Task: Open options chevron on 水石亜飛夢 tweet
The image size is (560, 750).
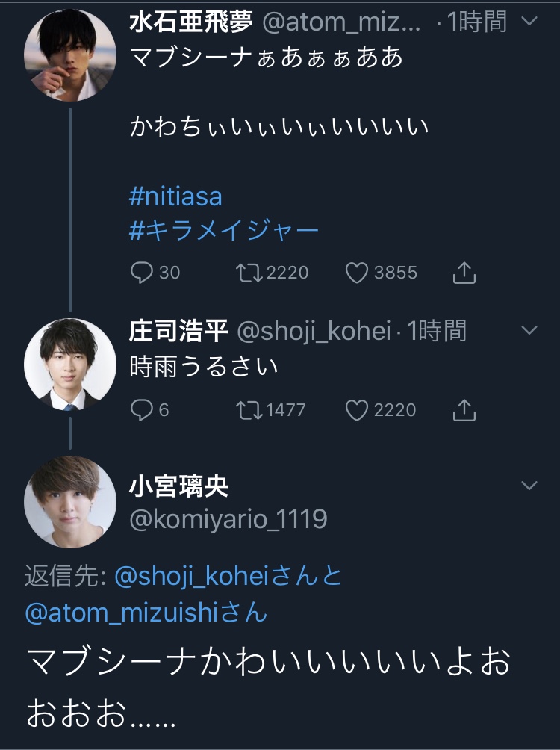Action: [529, 20]
